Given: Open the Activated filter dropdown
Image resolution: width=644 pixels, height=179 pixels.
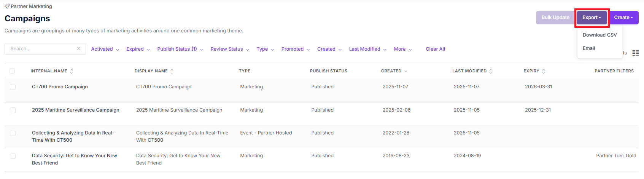Looking at the screenshot, I should tap(105, 49).
